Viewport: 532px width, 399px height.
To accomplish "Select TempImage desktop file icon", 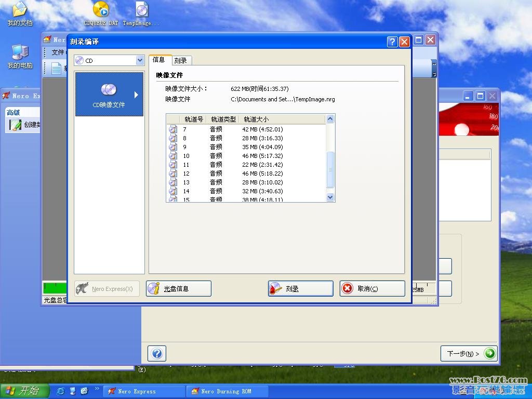I will tap(141, 14).
